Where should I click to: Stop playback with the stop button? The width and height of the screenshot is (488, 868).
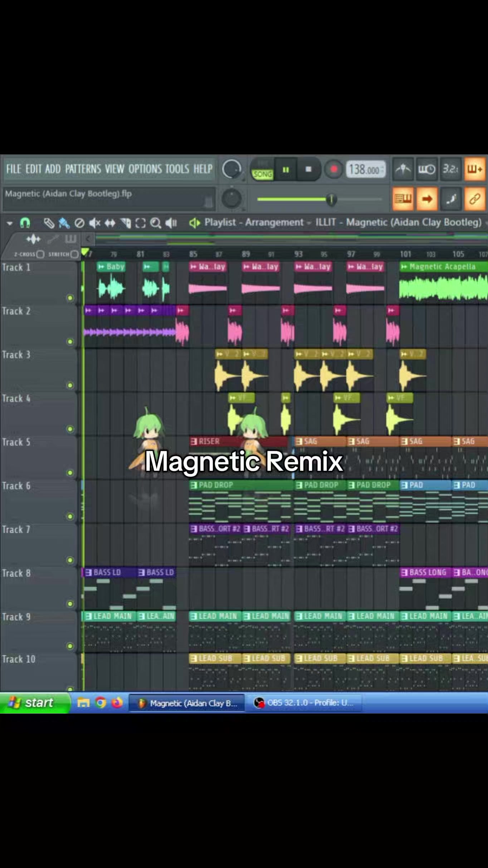(308, 169)
